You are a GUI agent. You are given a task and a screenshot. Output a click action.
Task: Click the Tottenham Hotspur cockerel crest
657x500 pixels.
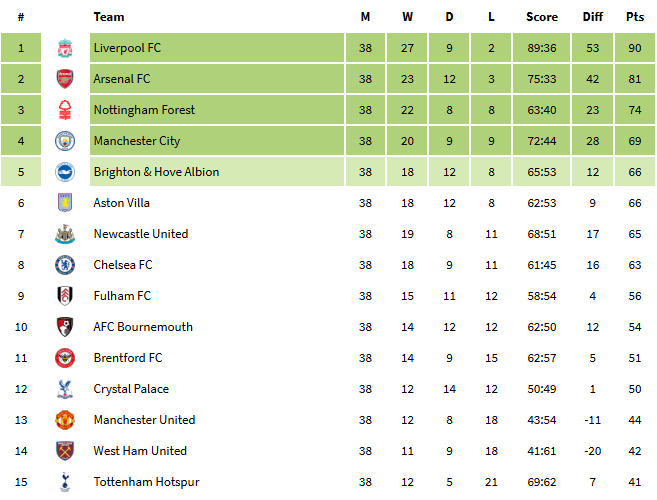pos(65,482)
